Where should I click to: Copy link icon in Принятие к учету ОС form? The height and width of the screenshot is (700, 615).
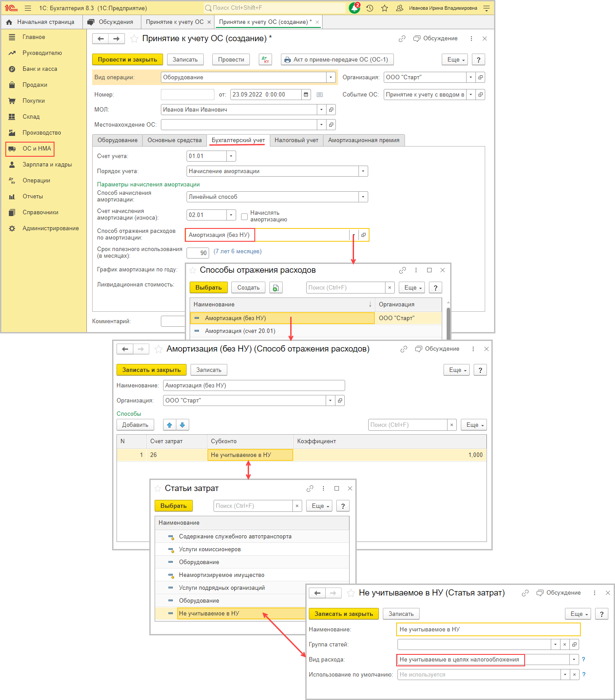click(402, 39)
